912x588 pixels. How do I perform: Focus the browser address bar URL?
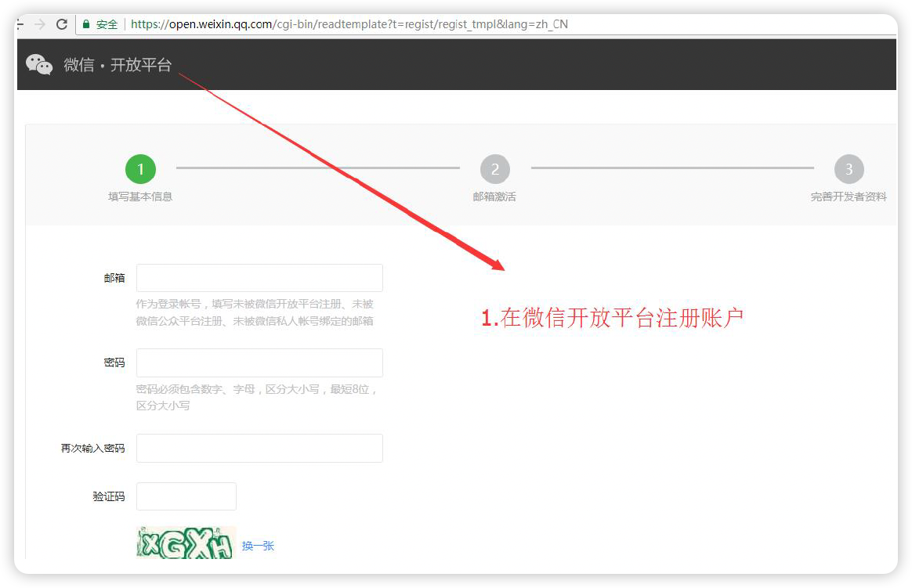pyautogui.click(x=349, y=24)
